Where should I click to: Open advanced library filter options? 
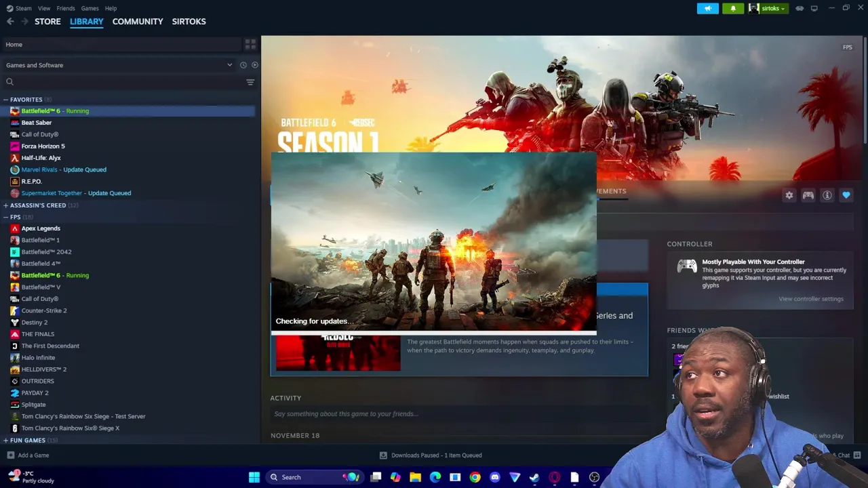coord(250,82)
